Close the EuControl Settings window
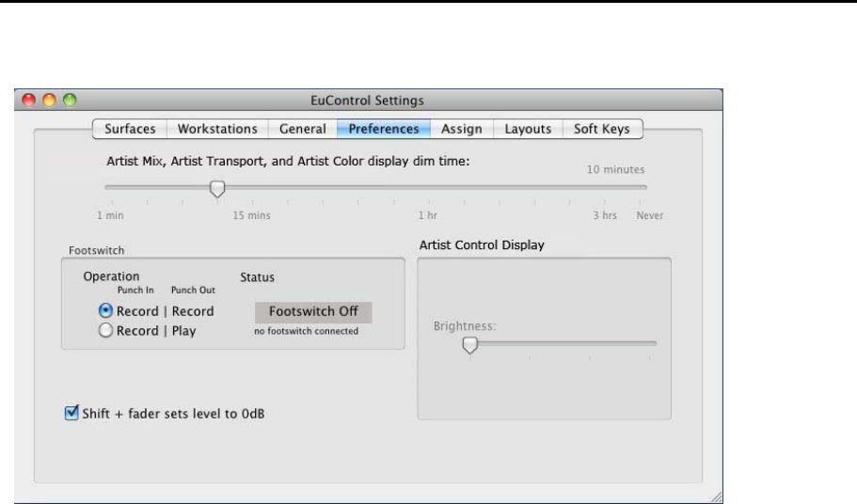 28,100
